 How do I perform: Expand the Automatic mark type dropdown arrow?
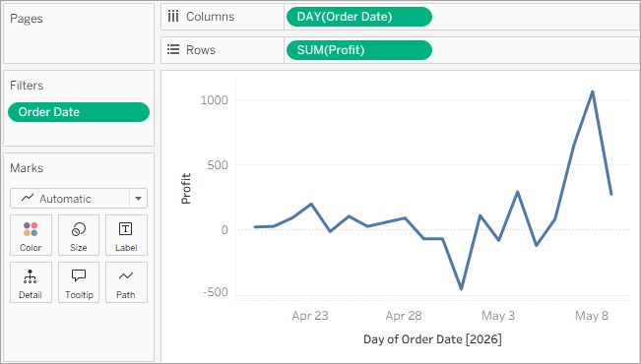(138, 199)
